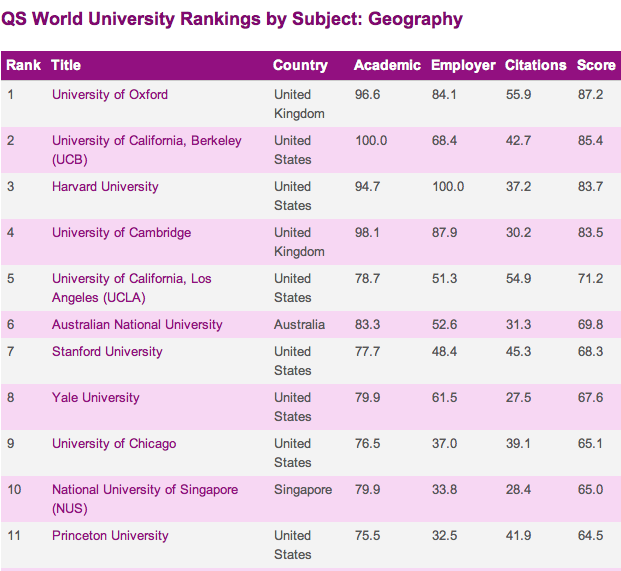Open the University of Chicago link

[114, 443]
